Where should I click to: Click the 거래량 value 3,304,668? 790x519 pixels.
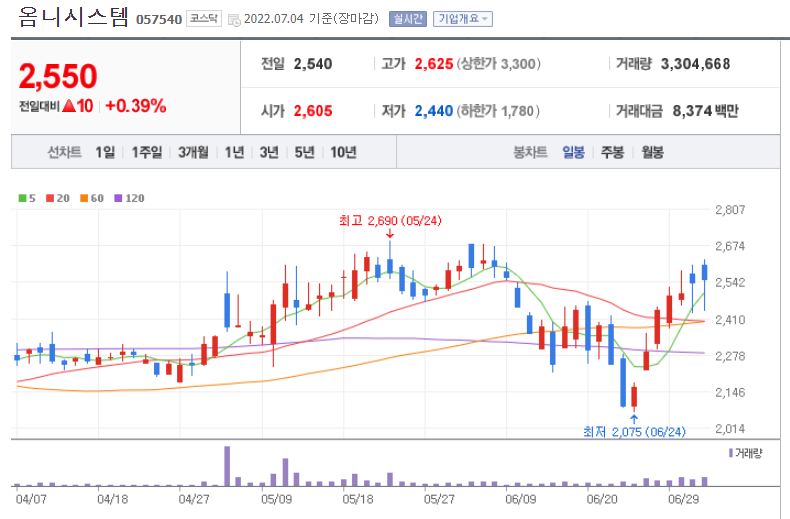(x=695, y=64)
